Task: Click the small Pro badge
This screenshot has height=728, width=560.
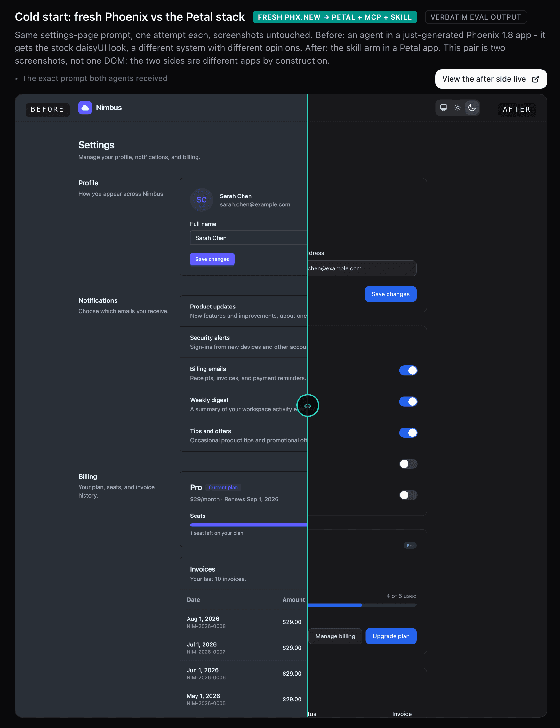Action: coord(410,546)
